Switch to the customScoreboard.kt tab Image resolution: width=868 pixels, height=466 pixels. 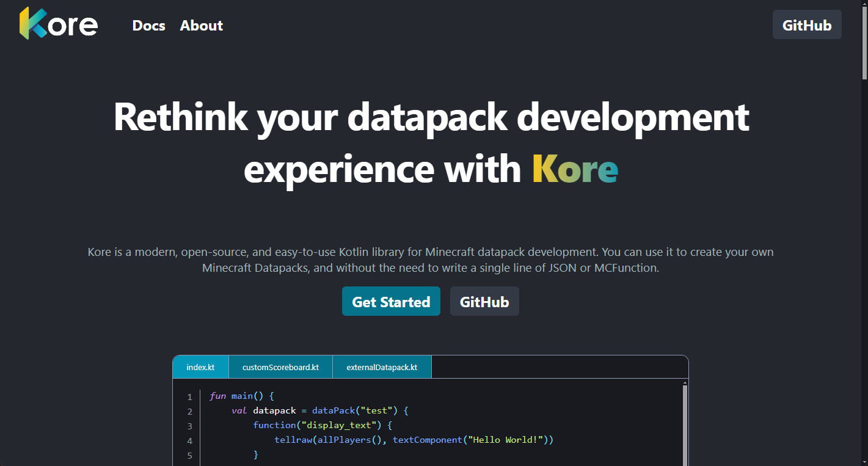click(280, 367)
